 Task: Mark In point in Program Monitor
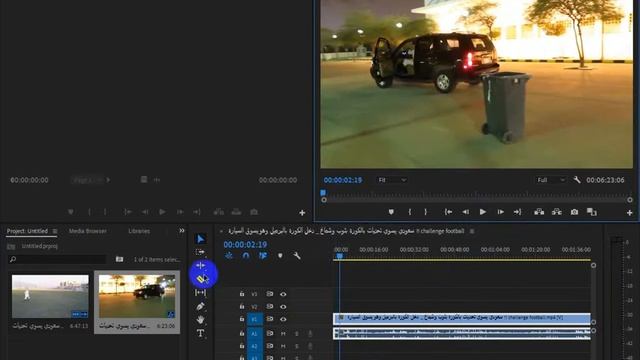click(409, 212)
